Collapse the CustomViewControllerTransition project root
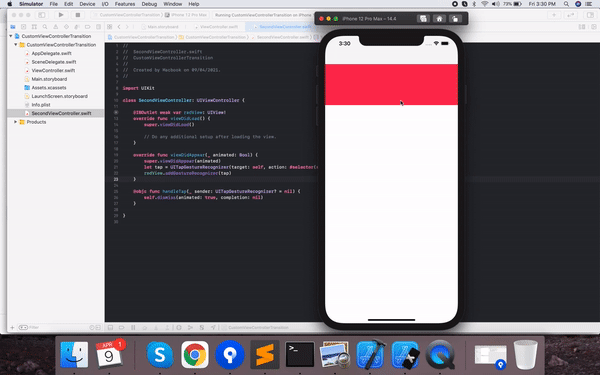Viewport: 600px width, 375px height. pos(11,36)
